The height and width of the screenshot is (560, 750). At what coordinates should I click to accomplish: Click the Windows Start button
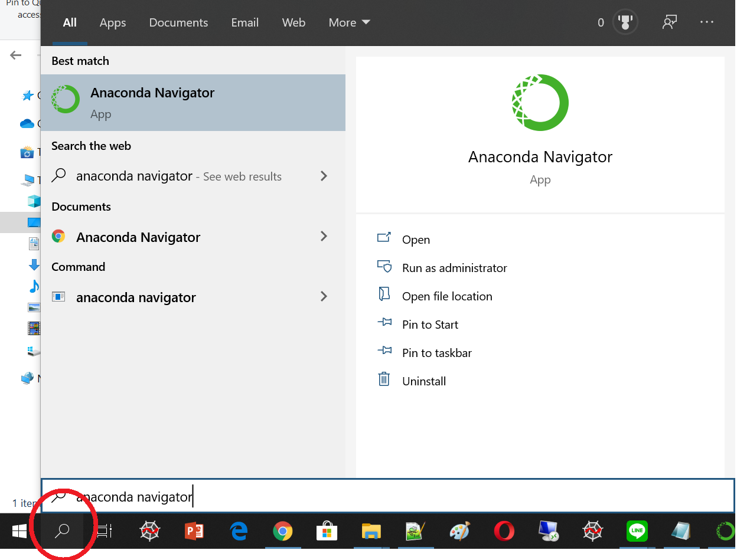(19, 531)
